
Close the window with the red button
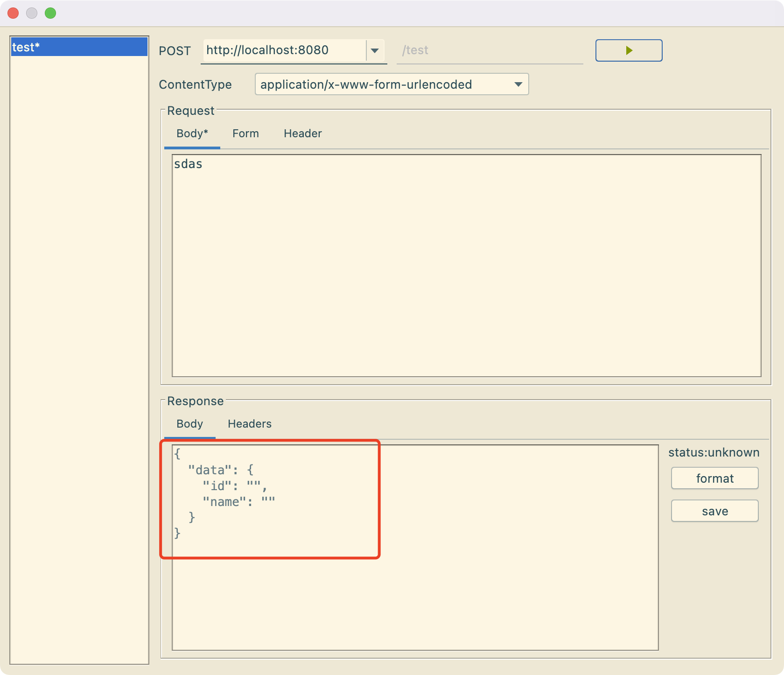13,13
